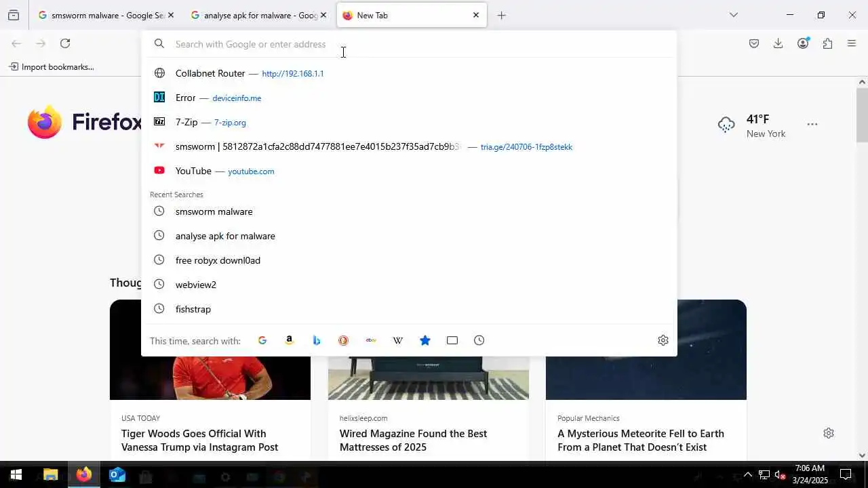Click the meteorite story thumbnail
Viewport: 868px width, 488px height.
[646, 378]
